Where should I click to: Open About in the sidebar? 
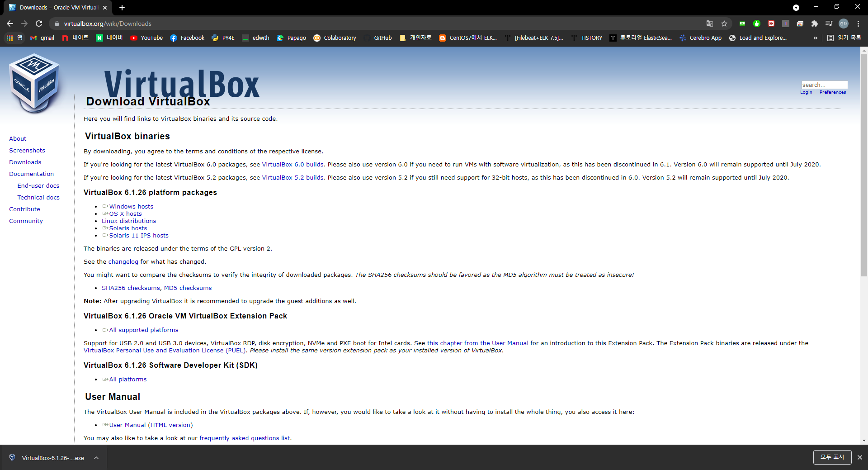pyautogui.click(x=18, y=139)
